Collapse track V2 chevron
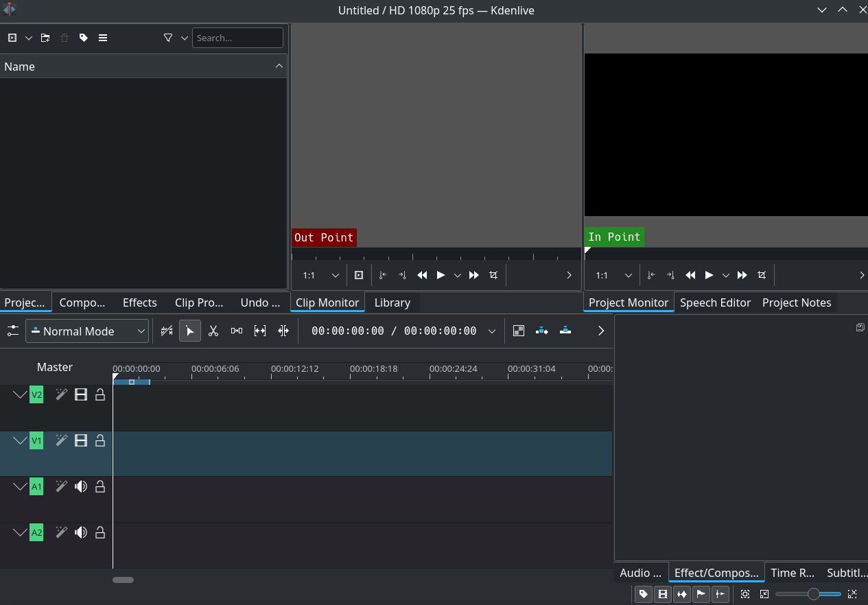This screenshot has height=605, width=868. point(20,394)
